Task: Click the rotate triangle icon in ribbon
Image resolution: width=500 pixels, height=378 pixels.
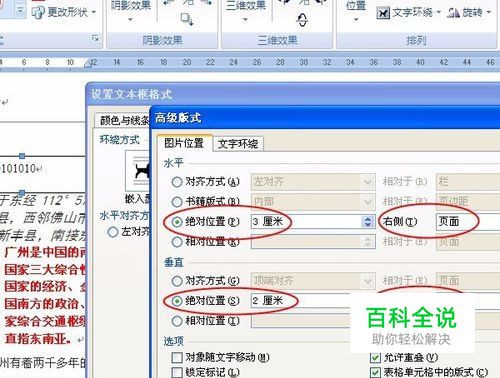Action: 454,13
